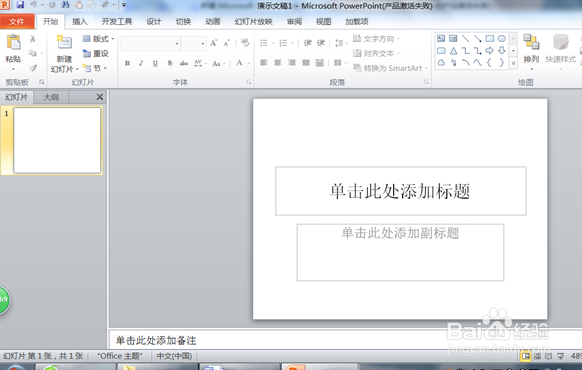Switch to the 大纲 Outline pane tab
Screen dimensions: 582x370
pyautogui.click(x=51, y=97)
